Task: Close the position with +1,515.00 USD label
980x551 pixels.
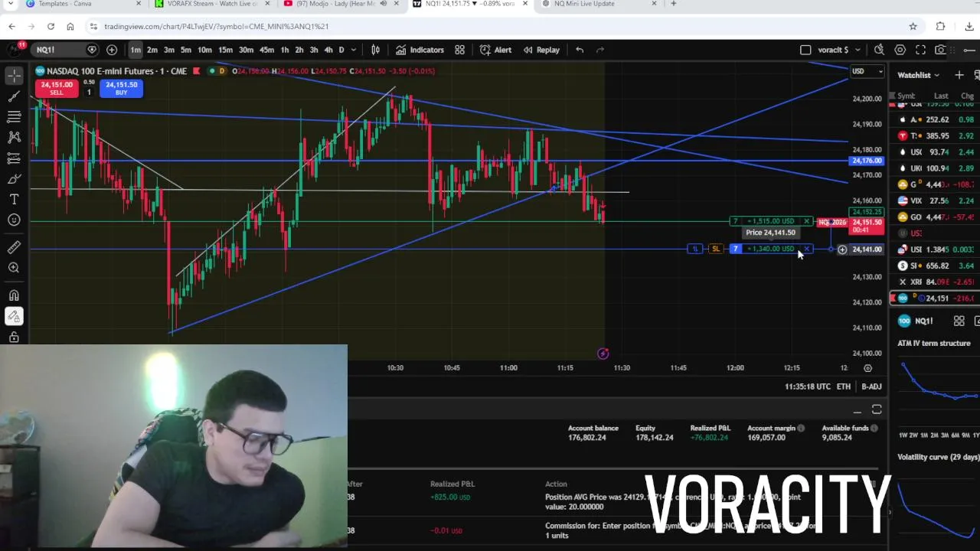Action: pos(806,221)
